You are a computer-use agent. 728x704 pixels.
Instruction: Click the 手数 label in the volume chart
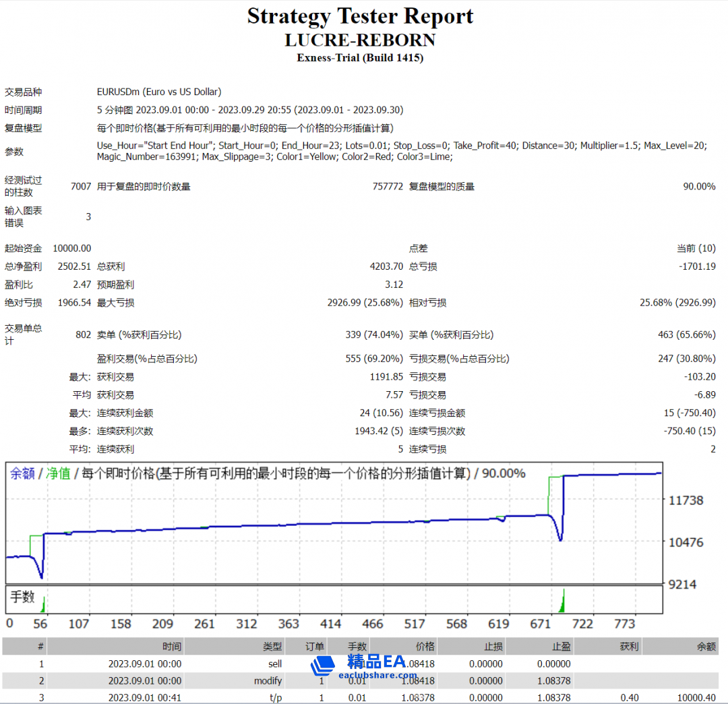click(x=23, y=597)
